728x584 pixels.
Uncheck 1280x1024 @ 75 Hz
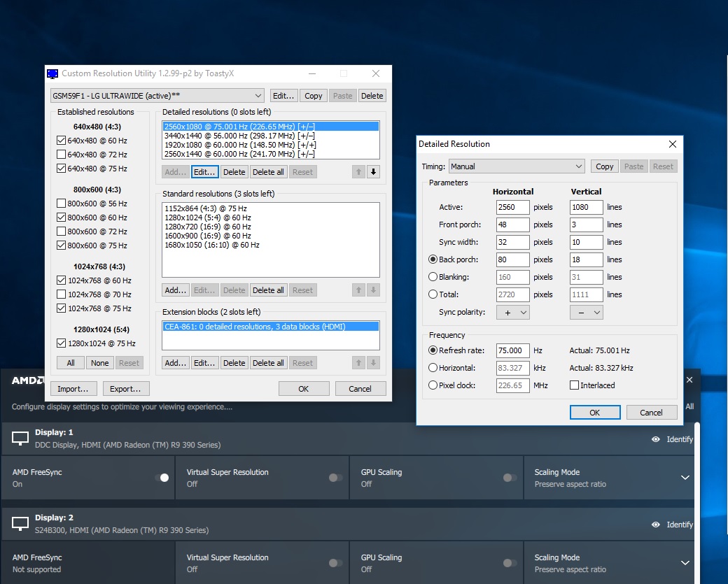click(61, 343)
